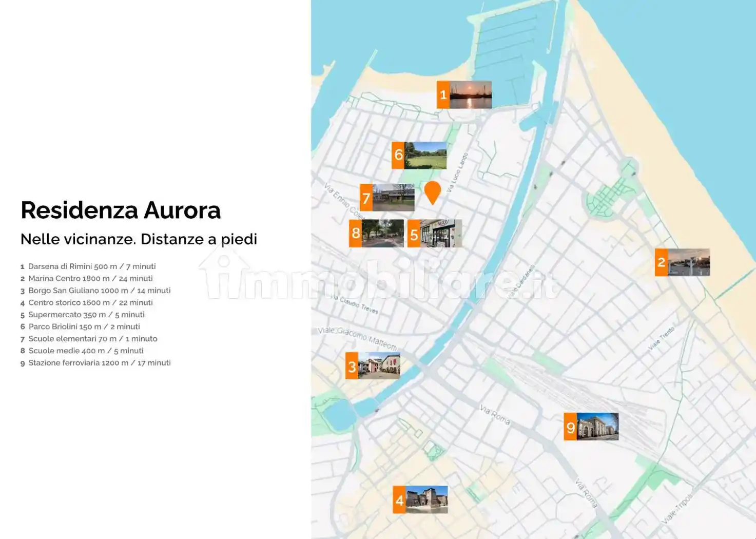Select map marker 7 for the elementary school

click(387, 198)
